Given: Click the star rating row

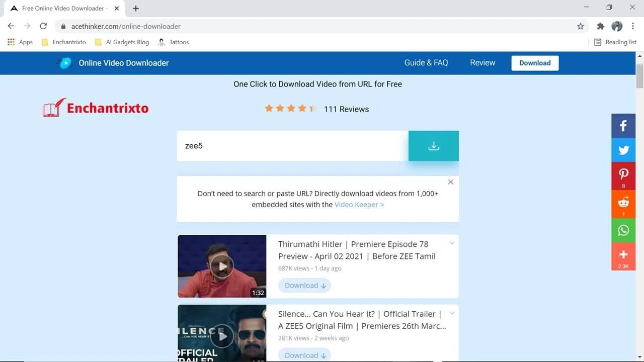Looking at the screenshot, I should (x=290, y=108).
